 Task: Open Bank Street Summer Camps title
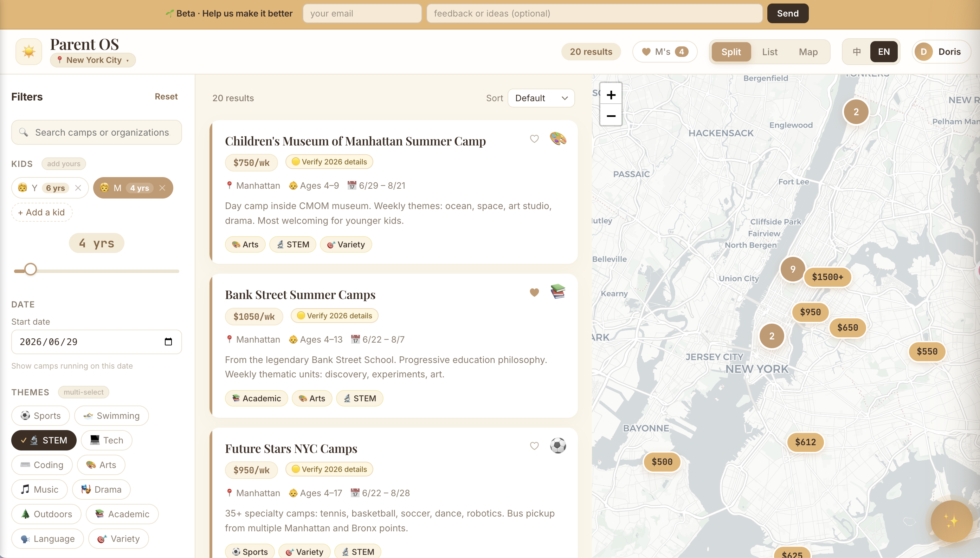point(300,295)
